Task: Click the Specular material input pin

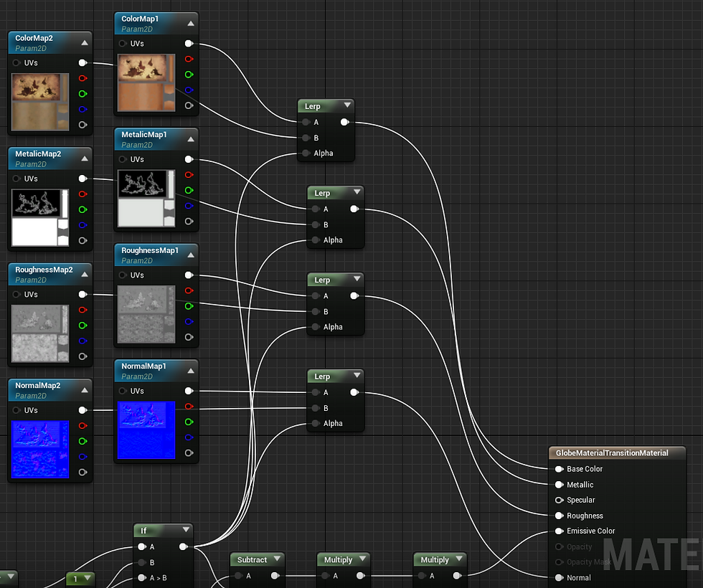Action: click(559, 500)
